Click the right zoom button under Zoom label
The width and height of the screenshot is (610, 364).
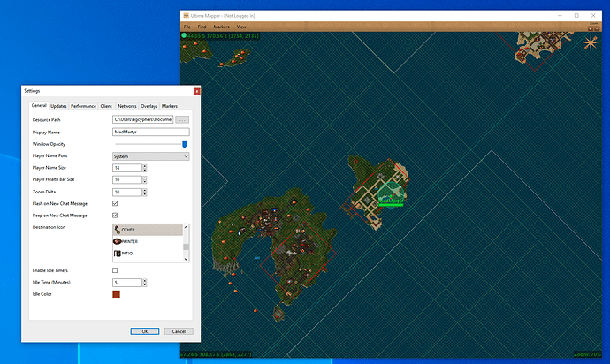click(x=596, y=29)
